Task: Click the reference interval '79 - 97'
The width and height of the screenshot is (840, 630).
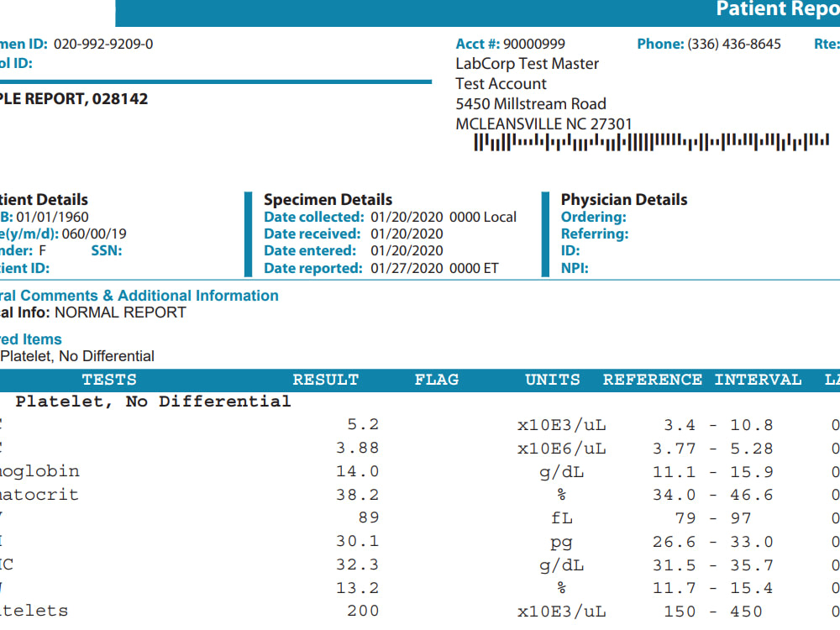Action: click(713, 518)
